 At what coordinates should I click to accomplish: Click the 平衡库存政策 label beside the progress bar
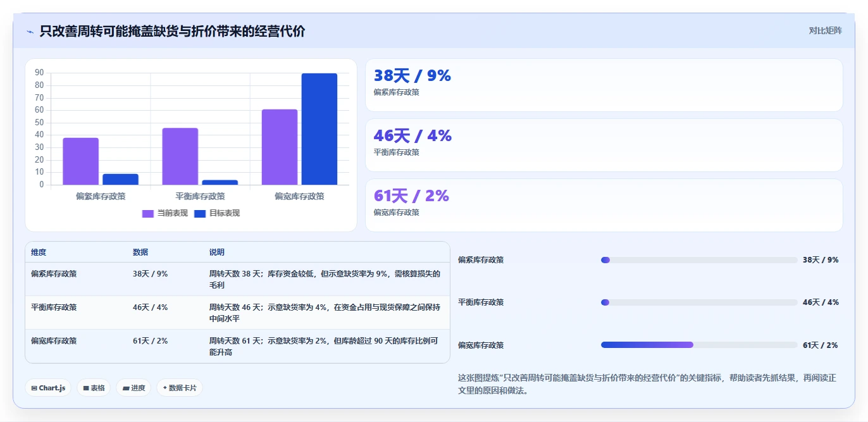(481, 302)
